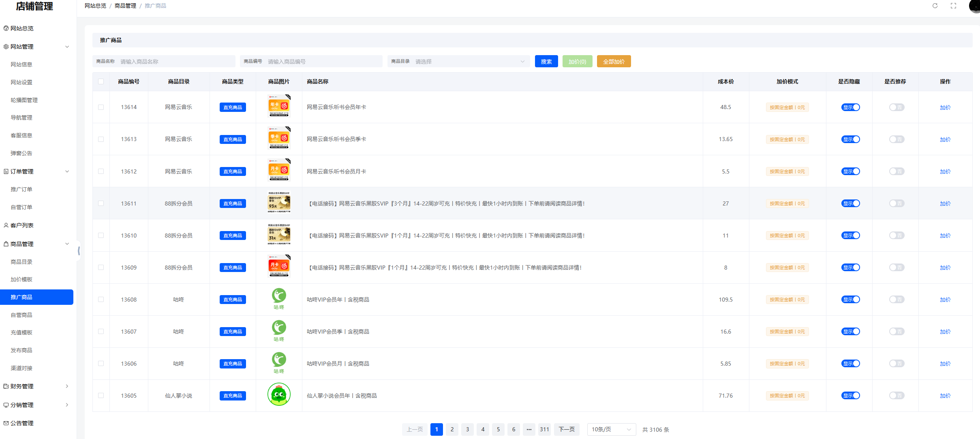Check the checkbox for product 13613
This screenshot has width=980, height=439.
[x=101, y=139]
